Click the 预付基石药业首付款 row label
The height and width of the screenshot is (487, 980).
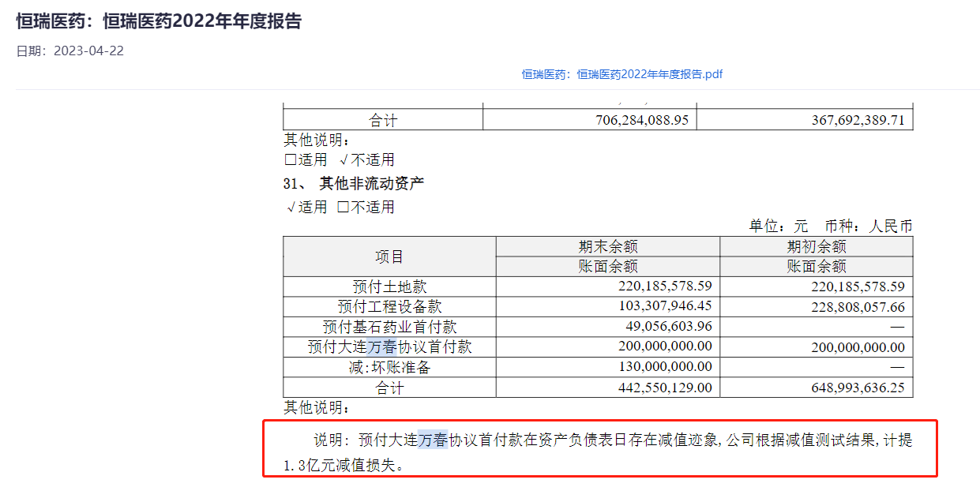coord(389,327)
